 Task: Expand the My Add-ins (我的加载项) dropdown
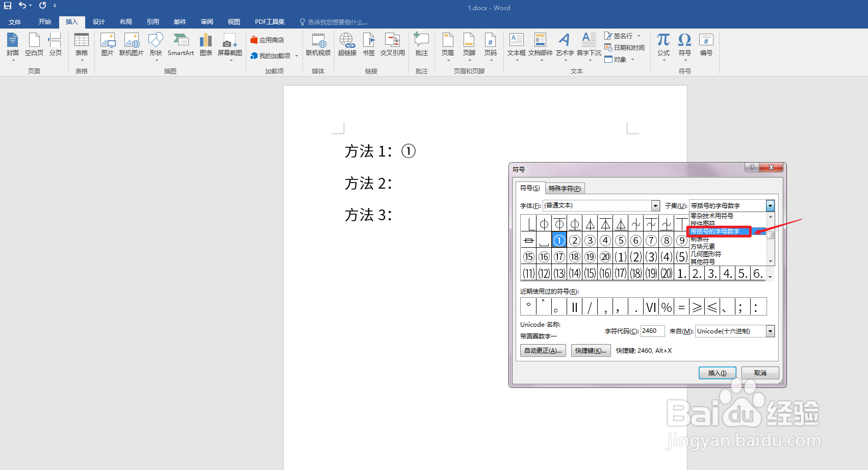pyautogui.click(x=296, y=56)
